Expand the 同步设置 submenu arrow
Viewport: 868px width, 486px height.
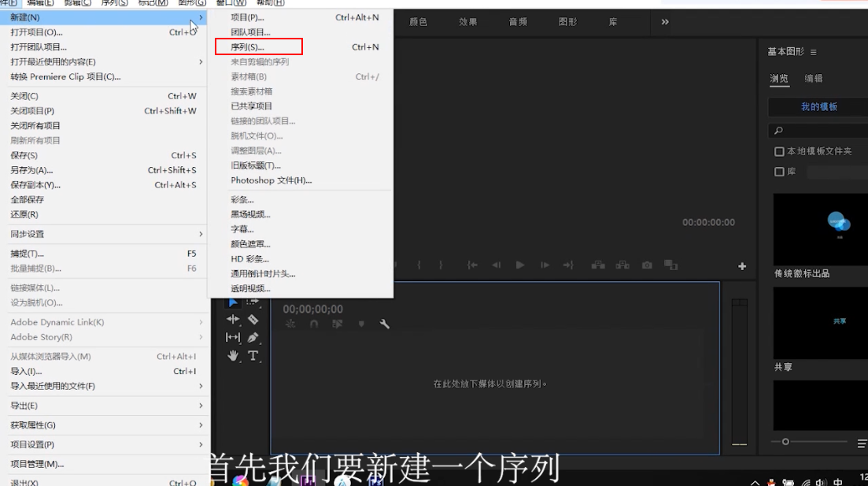(201, 234)
